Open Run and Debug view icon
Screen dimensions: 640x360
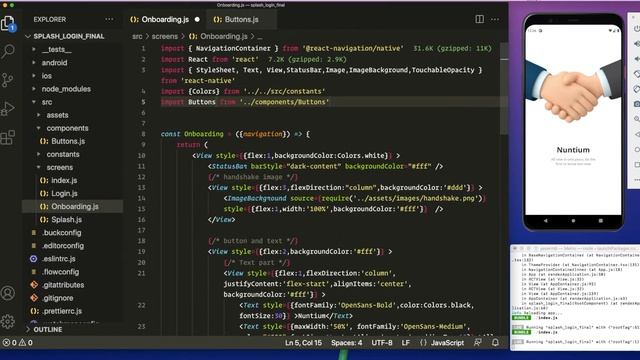click(x=8, y=109)
